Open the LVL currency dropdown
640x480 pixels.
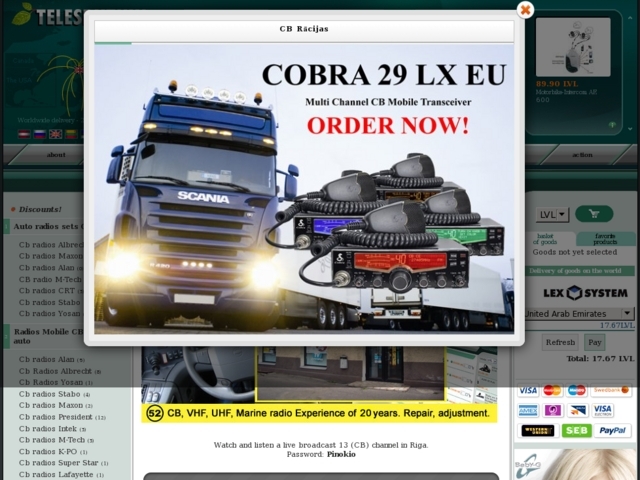[x=553, y=214]
